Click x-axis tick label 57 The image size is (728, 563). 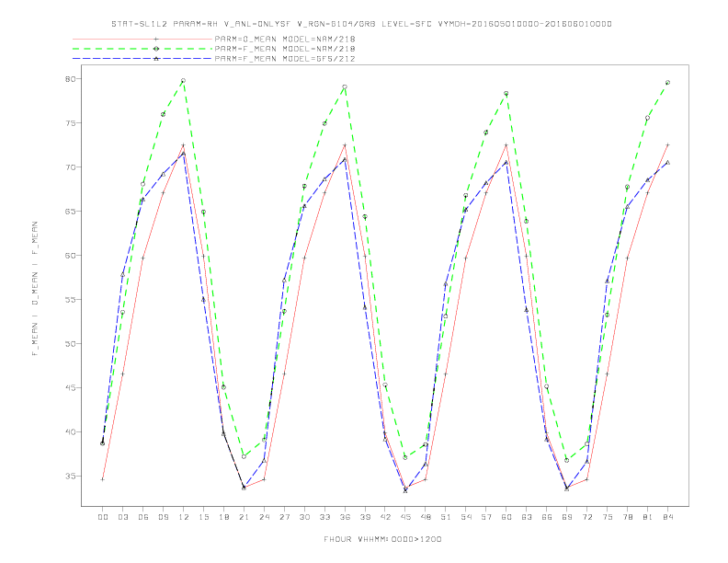[x=486, y=517]
